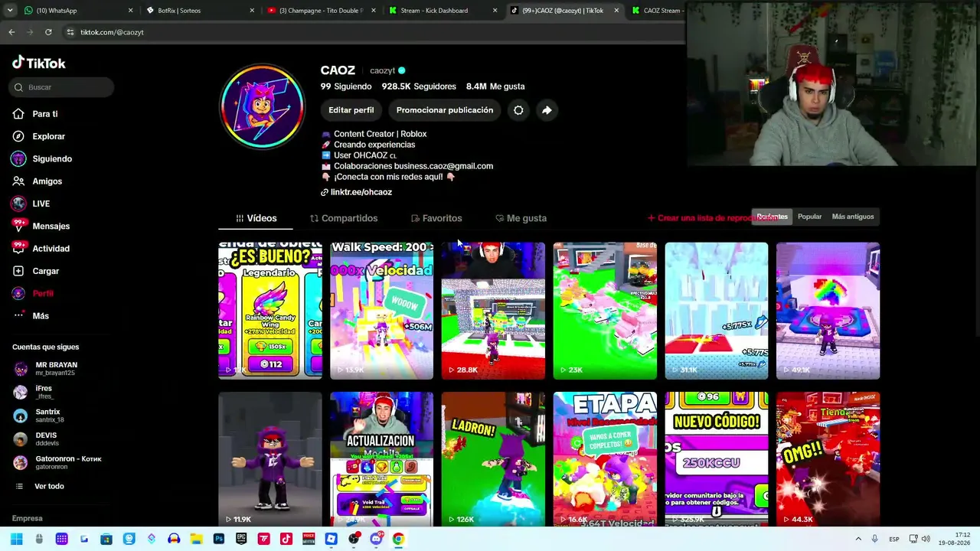Open the Más options menu

[31, 316]
